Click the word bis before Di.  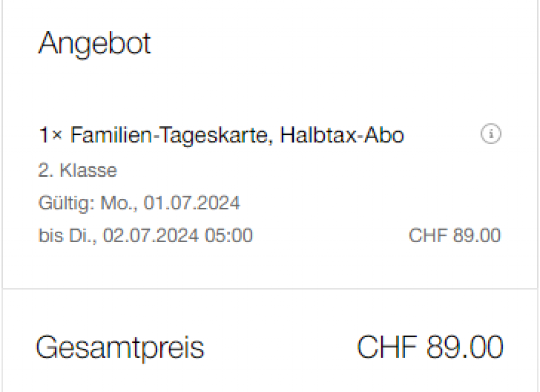[x=49, y=235]
